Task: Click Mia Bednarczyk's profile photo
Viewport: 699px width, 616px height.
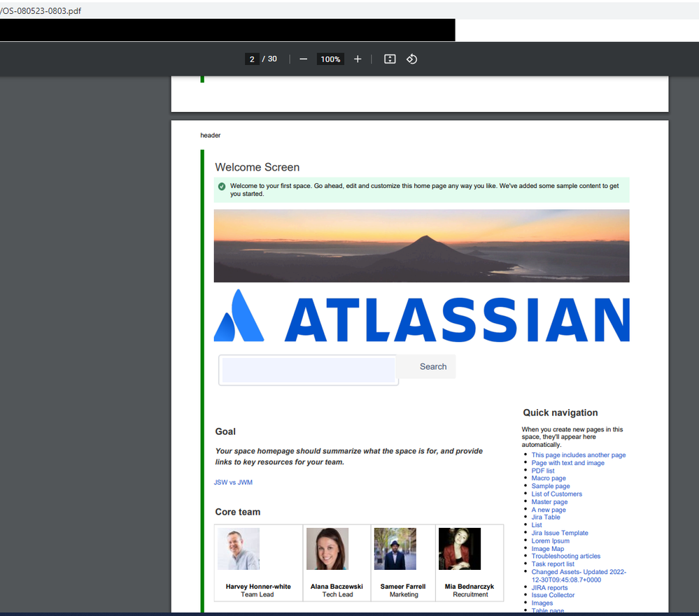Action: tap(460, 549)
